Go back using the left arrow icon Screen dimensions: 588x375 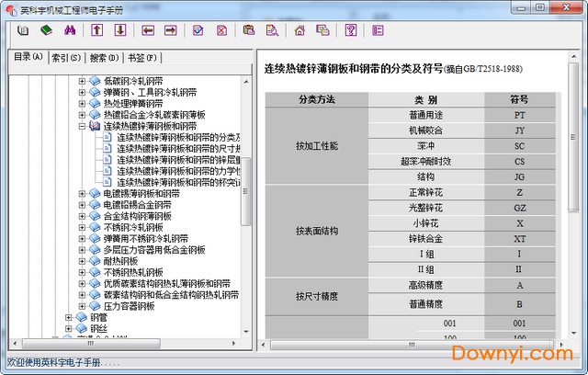tap(148, 30)
